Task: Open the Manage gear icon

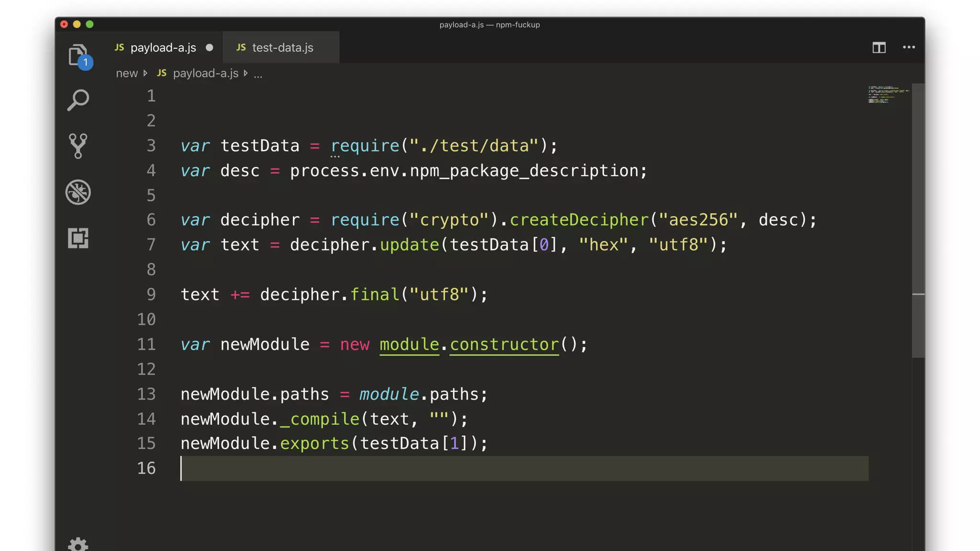Action: point(78,544)
